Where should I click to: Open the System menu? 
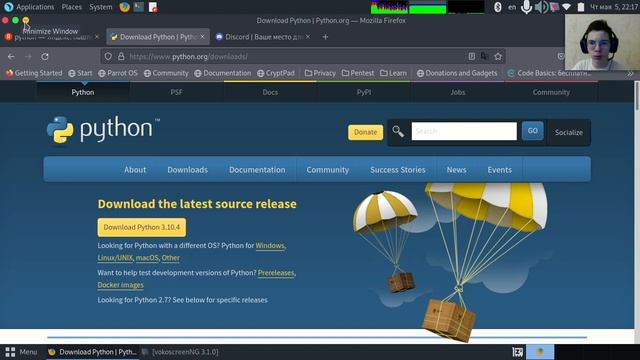(x=101, y=7)
